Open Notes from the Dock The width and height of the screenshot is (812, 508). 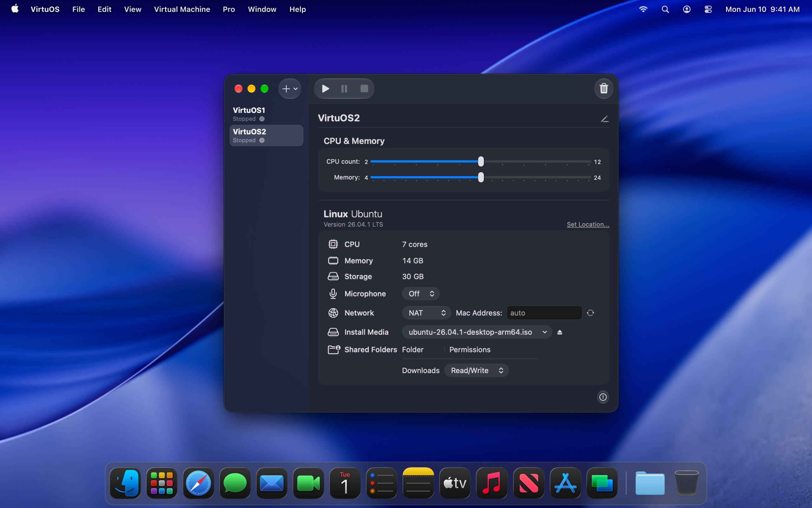[418, 483]
